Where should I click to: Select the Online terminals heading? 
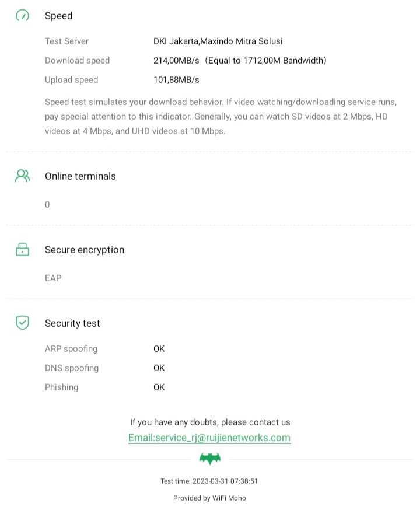[x=80, y=176]
